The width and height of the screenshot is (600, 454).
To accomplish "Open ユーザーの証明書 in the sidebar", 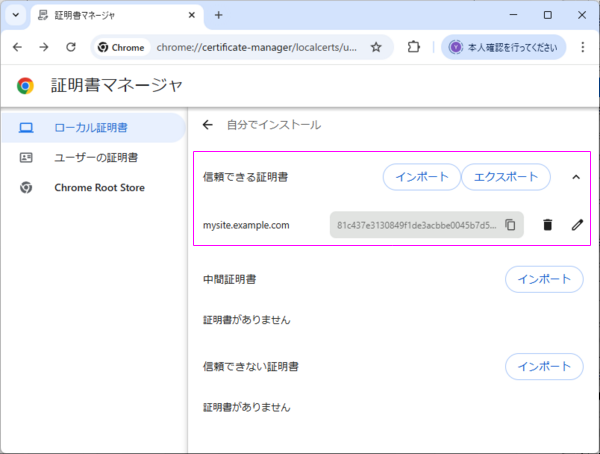I will 94,157.
